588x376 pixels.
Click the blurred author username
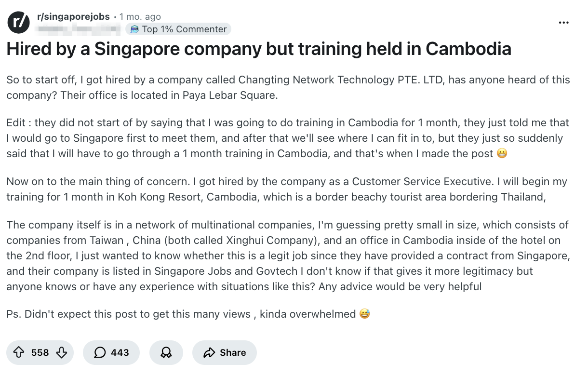coord(79,30)
